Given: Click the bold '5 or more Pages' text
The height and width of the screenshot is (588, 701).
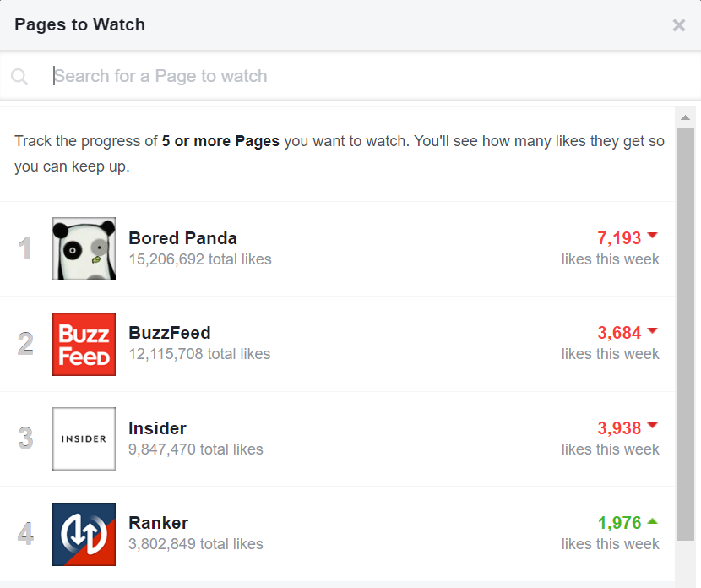Looking at the screenshot, I should (x=220, y=141).
